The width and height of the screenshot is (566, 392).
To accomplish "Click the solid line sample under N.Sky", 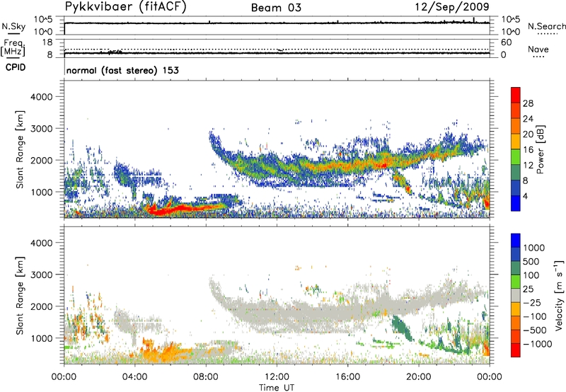I will click(13, 33).
